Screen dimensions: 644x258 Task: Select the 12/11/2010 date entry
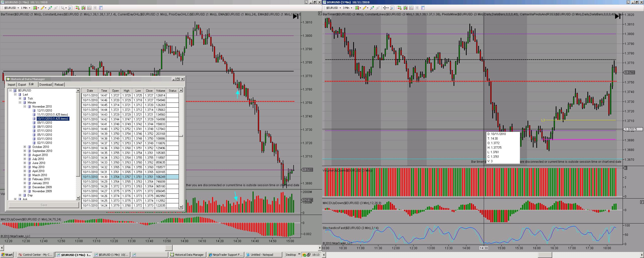point(45,111)
